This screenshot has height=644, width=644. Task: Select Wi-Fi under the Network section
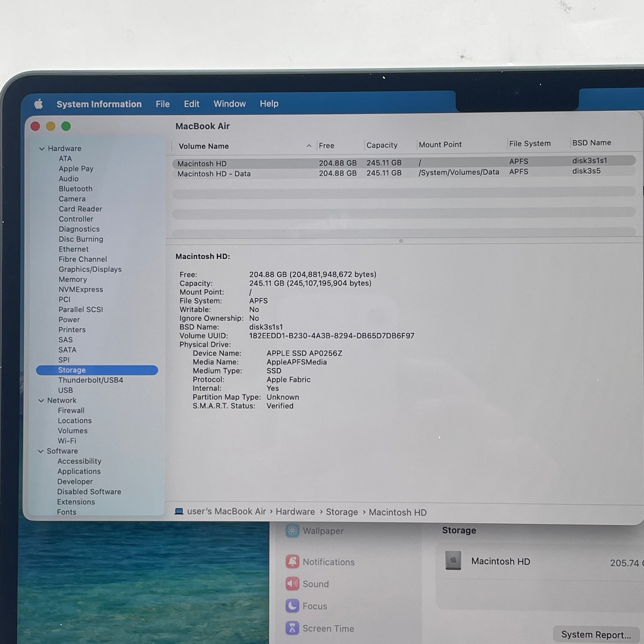[x=67, y=440]
